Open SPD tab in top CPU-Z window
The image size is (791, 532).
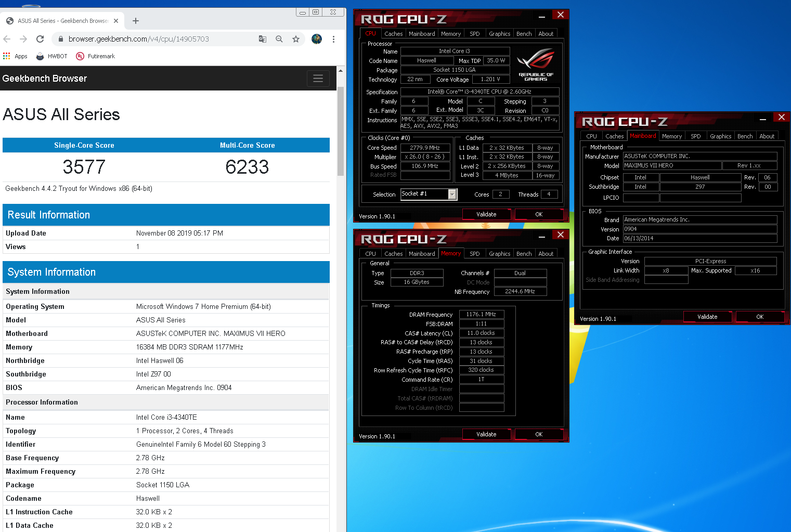[x=475, y=34]
